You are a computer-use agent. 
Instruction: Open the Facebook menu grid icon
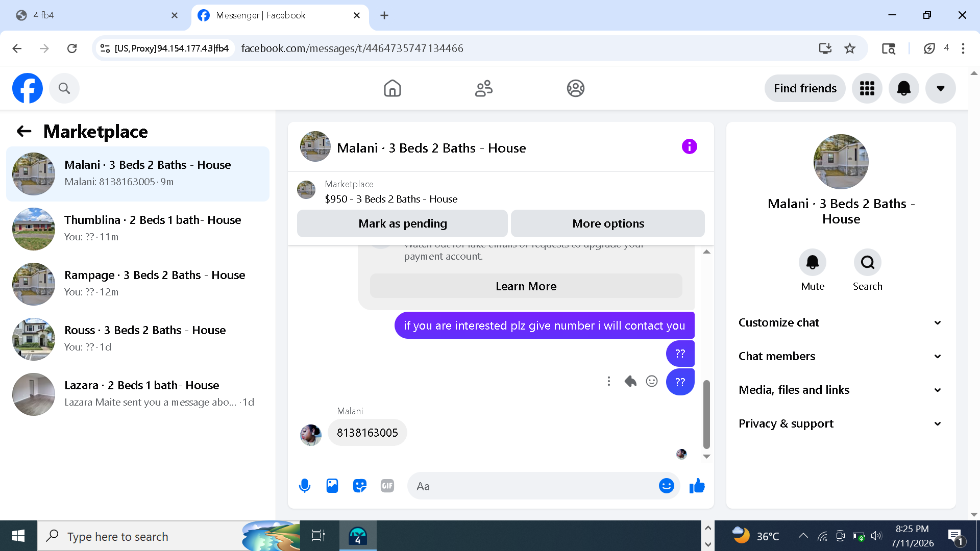[x=867, y=88]
